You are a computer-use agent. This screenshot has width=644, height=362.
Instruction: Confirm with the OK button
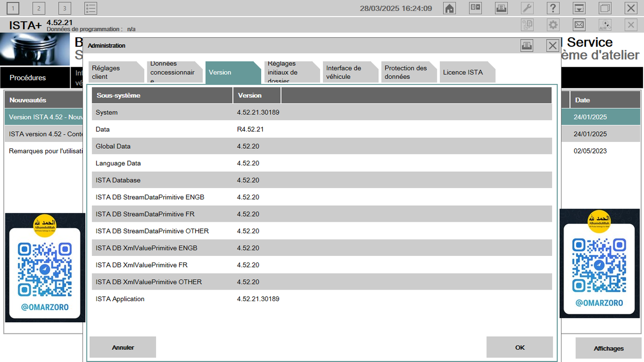click(520, 347)
